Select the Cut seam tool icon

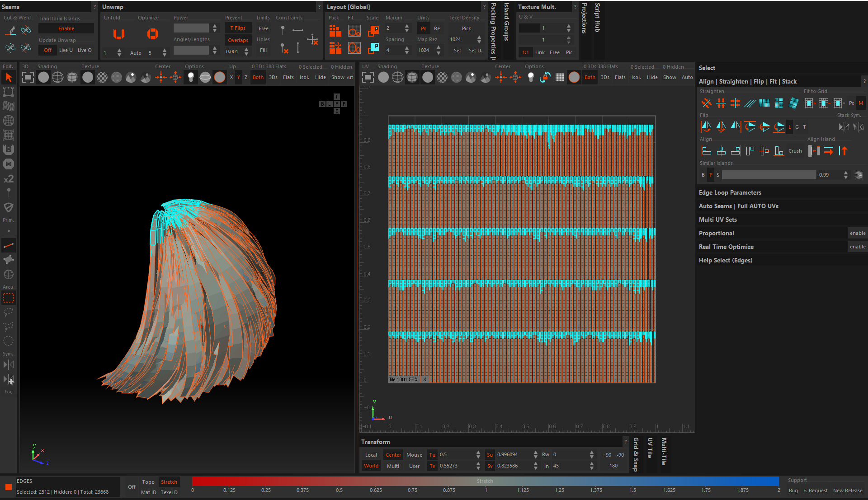10,31
